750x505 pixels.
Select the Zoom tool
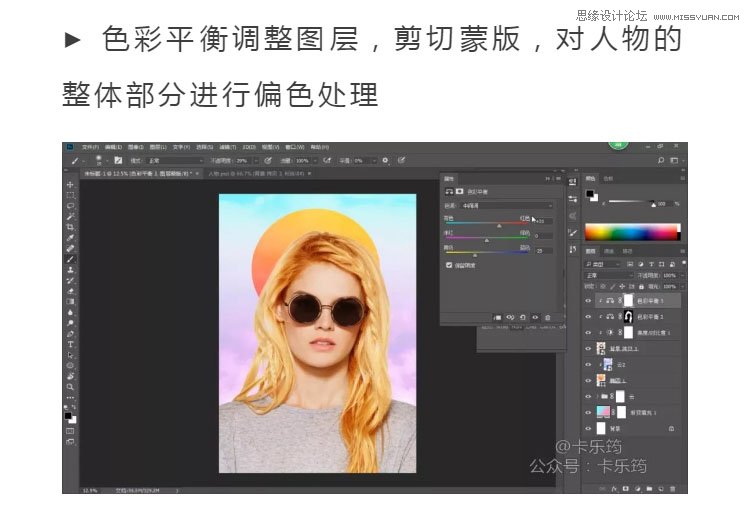70,386
